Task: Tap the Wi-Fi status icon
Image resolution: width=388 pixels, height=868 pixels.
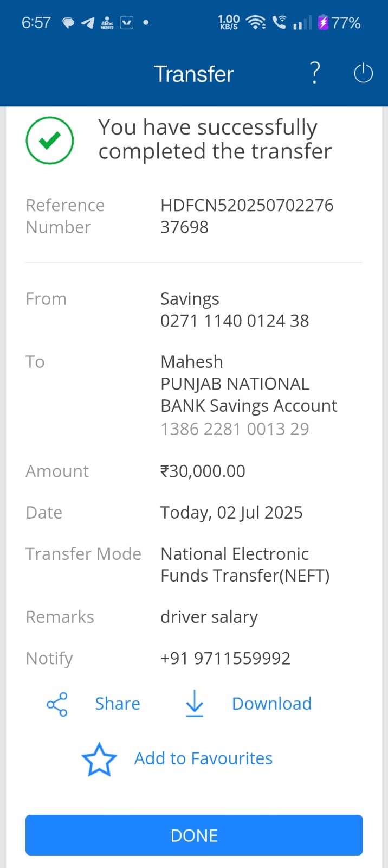Action: [255, 22]
